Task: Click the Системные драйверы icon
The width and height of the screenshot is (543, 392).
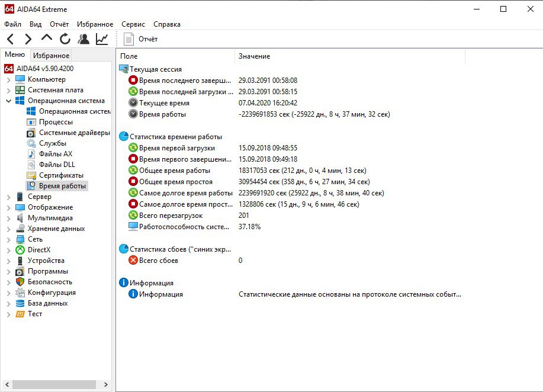Action: tap(31, 133)
